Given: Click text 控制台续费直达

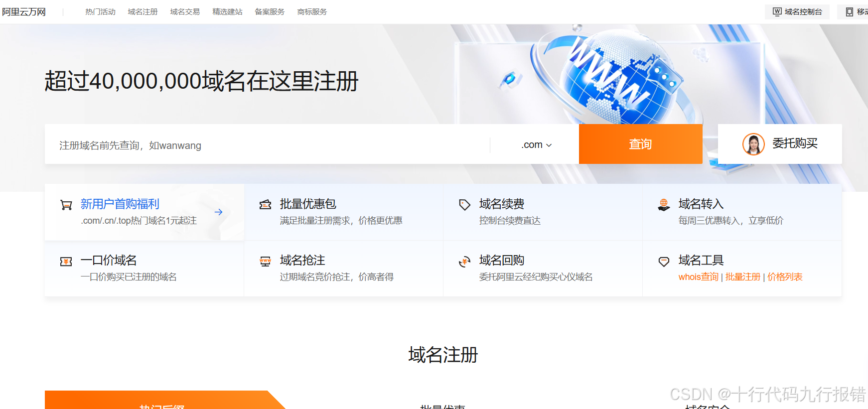Looking at the screenshot, I should [510, 221].
